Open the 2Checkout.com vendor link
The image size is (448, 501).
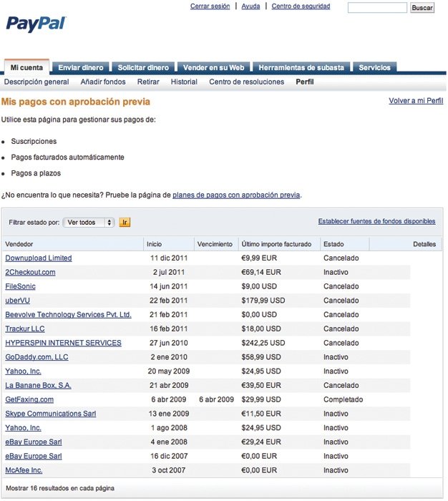click(x=30, y=272)
